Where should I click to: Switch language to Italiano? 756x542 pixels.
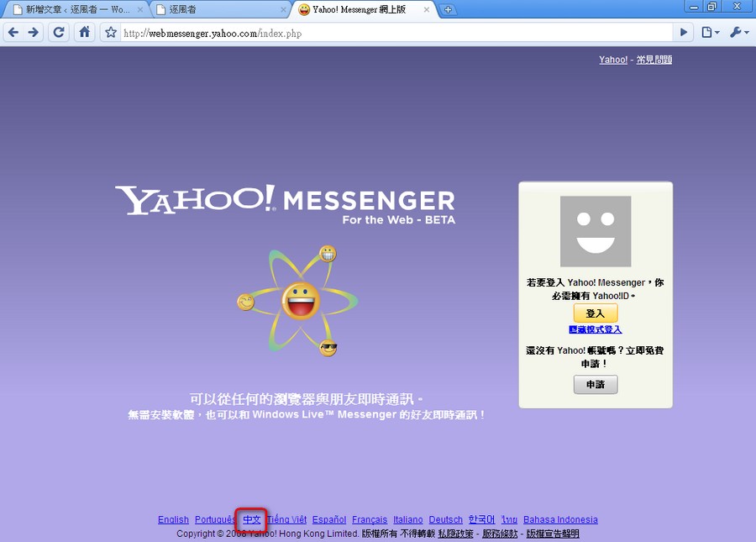tap(408, 519)
